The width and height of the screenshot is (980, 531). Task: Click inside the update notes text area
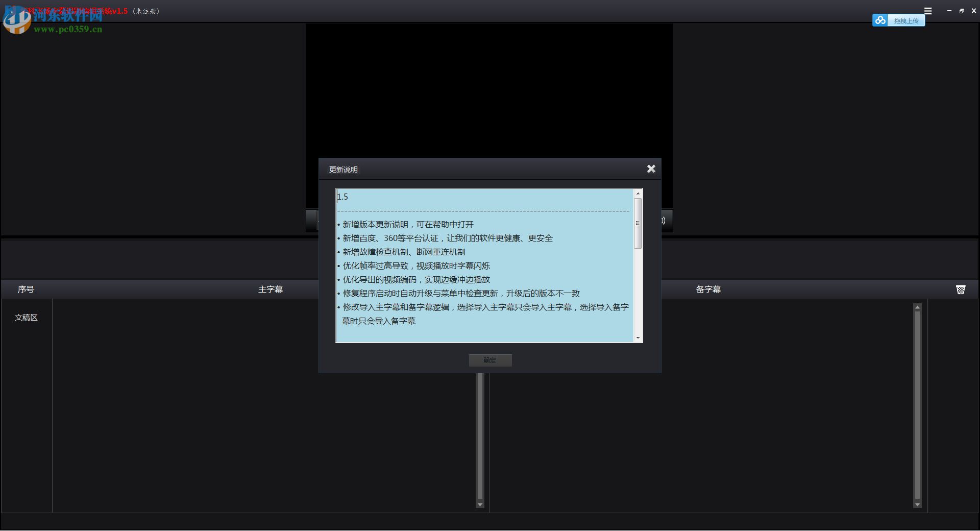(485, 265)
